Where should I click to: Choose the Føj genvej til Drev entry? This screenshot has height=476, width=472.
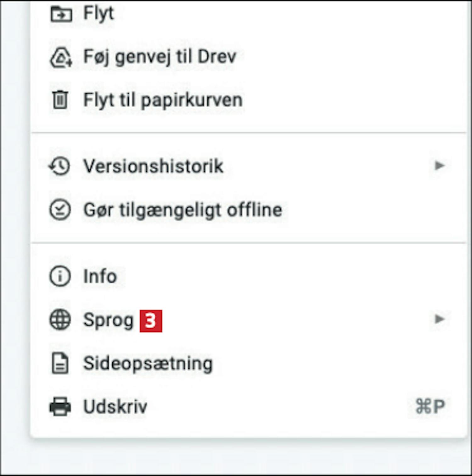[x=248, y=57]
